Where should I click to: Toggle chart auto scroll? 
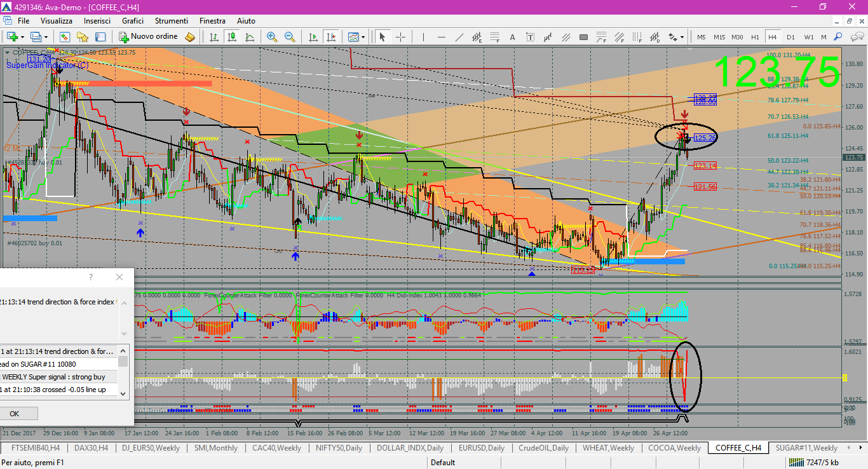click(313, 37)
